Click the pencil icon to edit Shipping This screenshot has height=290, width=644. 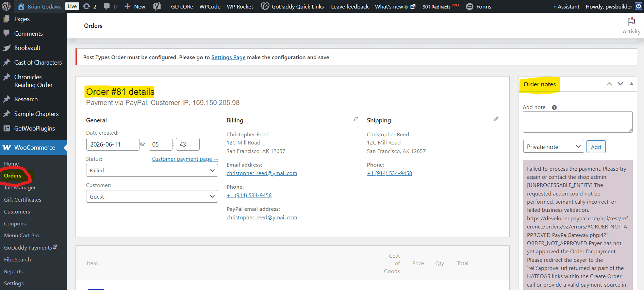click(496, 119)
